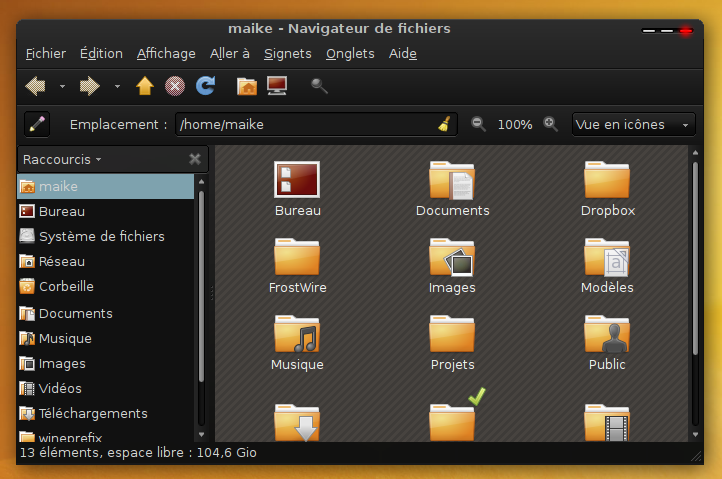Select the Public folder icon
Image resolution: width=722 pixels, height=479 pixels.
pyautogui.click(x=607, y=334)
